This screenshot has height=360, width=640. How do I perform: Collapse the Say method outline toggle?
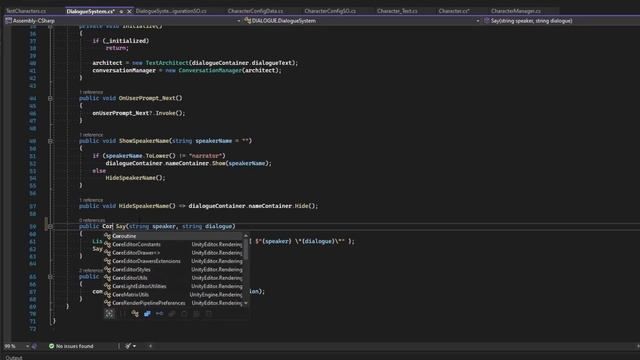click(x=50, y=227)
